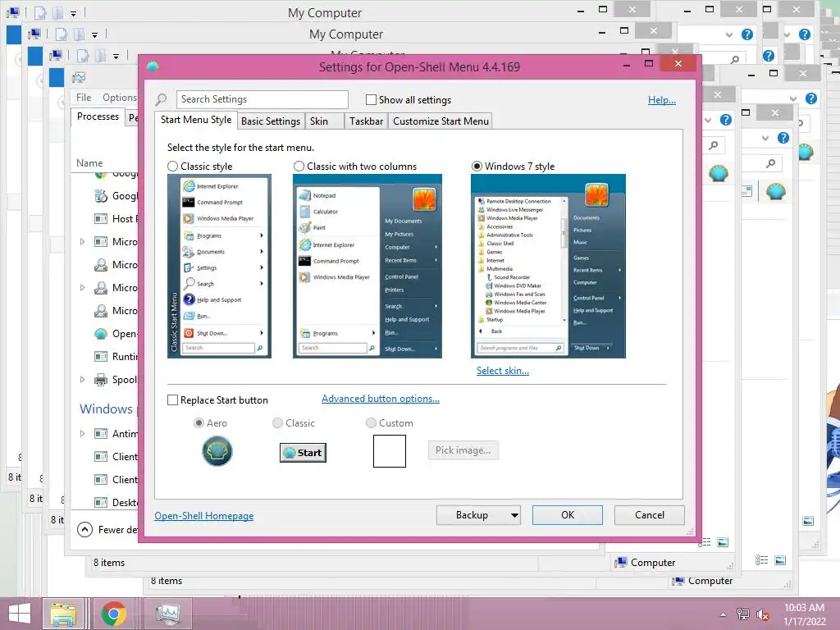Open the Skin tab
This screenshot has height=630, width=840.
pos(324,121)
